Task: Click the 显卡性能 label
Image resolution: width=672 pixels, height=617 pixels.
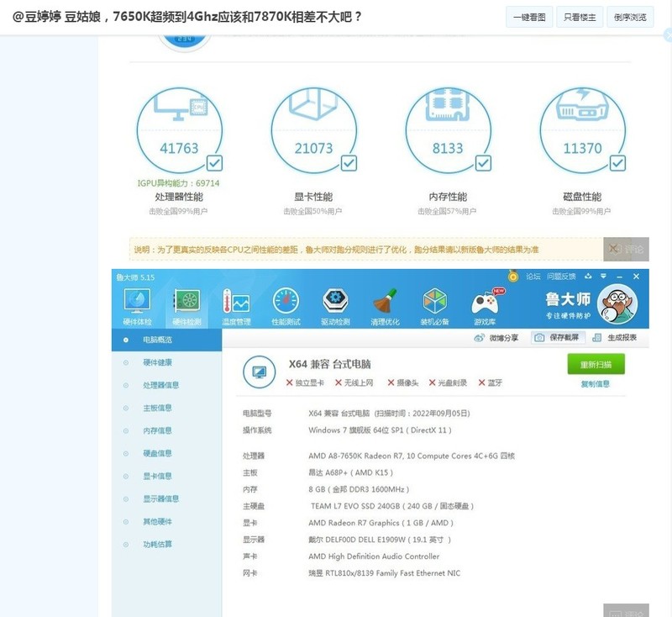Action: 313,197
